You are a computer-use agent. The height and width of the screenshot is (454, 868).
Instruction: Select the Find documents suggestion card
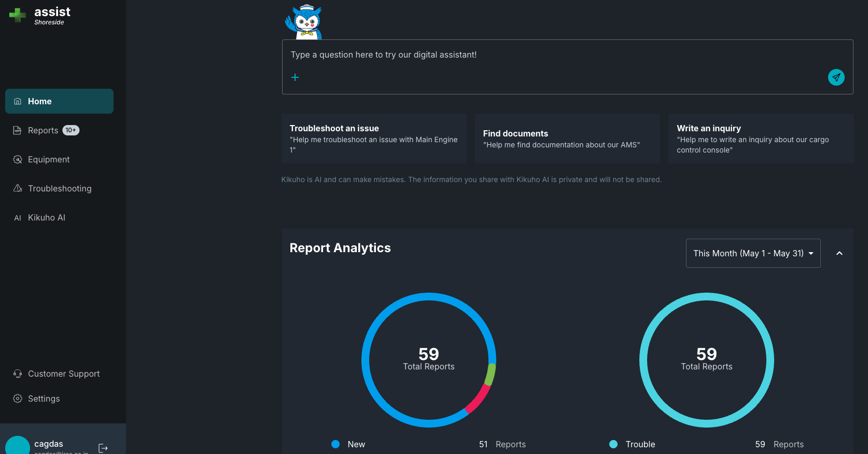click(567, 139)
